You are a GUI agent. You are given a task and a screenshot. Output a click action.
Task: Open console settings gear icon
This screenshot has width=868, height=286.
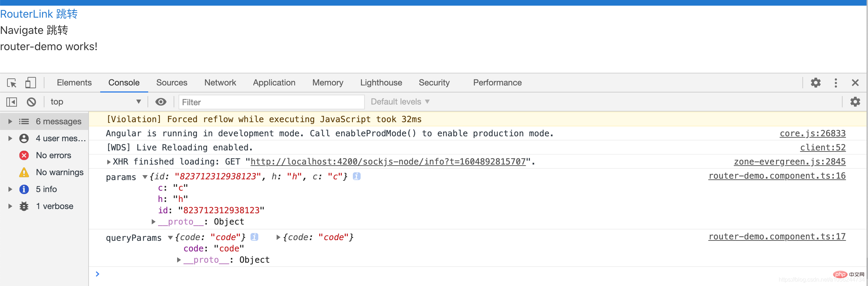(855, 102)
